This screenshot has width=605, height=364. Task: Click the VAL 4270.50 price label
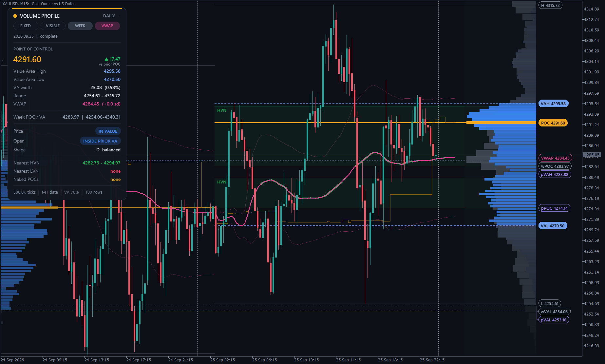click(x=553, y=226)
